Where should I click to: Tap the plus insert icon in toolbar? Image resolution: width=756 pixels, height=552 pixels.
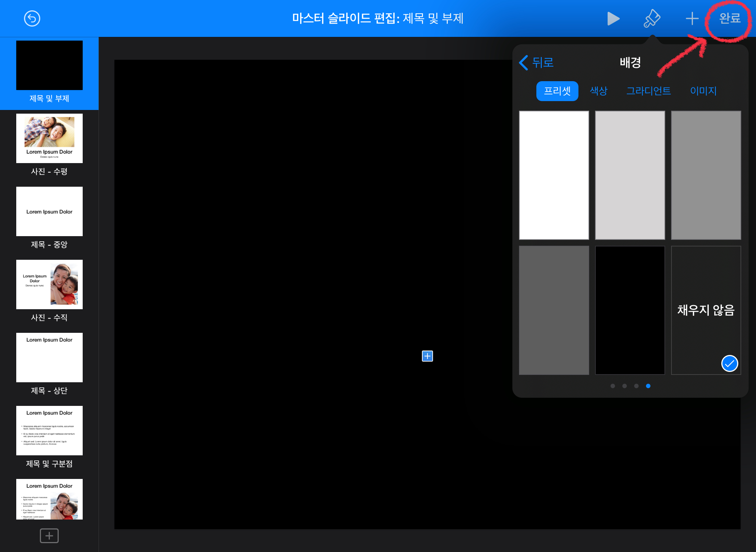tap(692, 18)
